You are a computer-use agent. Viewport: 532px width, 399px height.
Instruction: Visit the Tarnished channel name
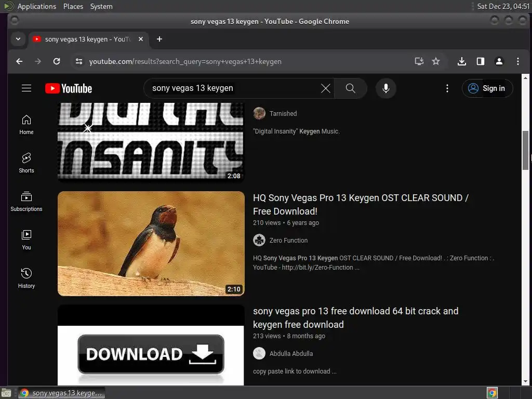283,114
